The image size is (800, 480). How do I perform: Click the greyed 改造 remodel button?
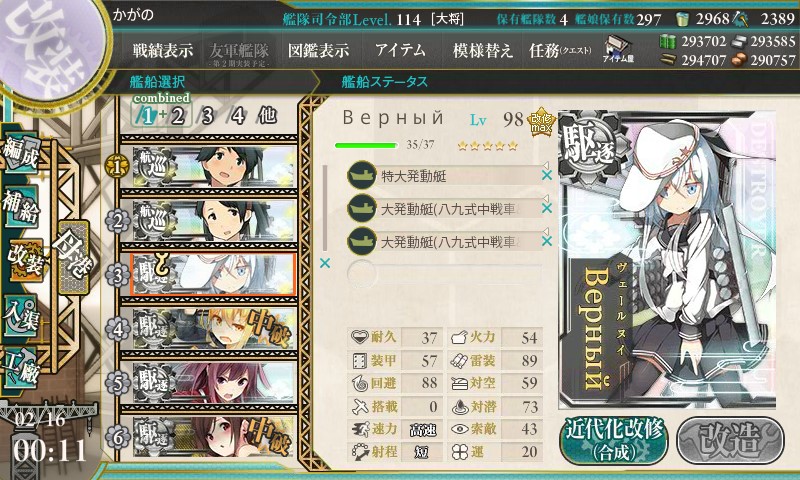pyautogui.click(x=730, y=440)
